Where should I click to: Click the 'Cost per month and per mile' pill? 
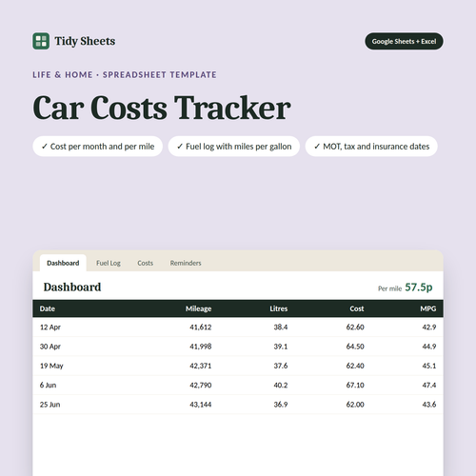98,147
